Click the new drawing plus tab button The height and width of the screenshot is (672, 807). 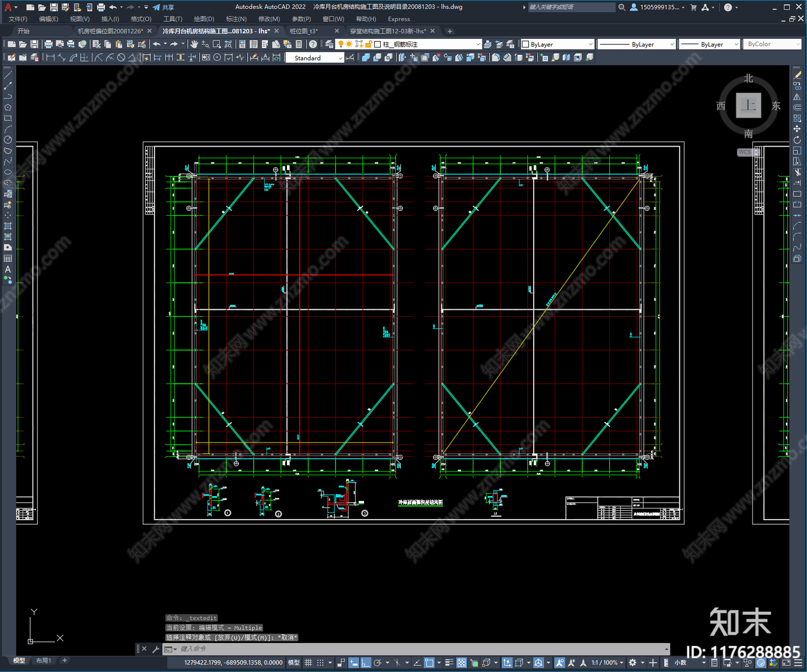pos(450,31)
